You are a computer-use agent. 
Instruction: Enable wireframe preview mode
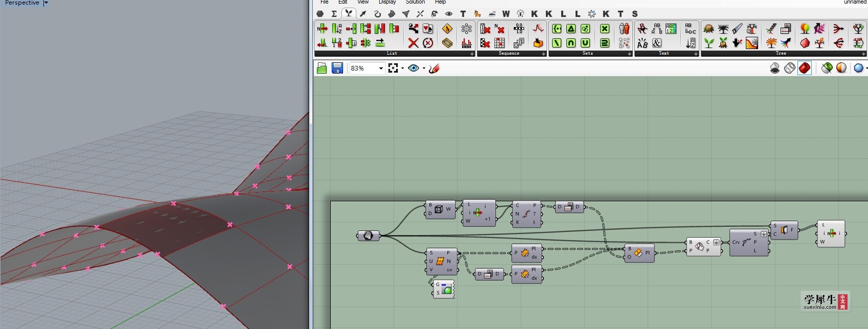point(790,68)
